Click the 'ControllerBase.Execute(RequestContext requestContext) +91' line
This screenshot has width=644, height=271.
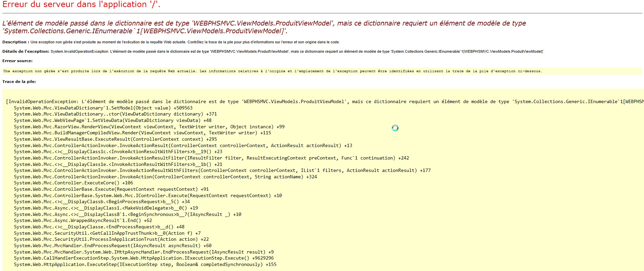coord(111,189)
